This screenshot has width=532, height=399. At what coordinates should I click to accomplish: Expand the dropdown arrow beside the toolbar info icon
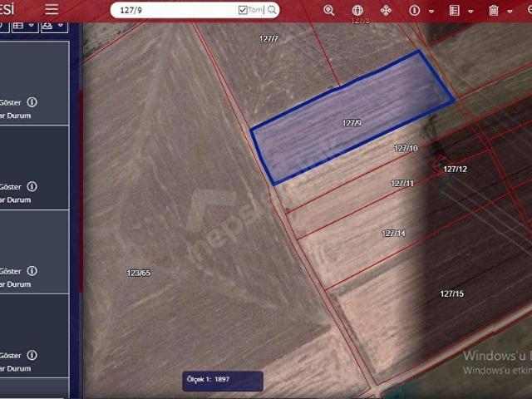point(431,12)
